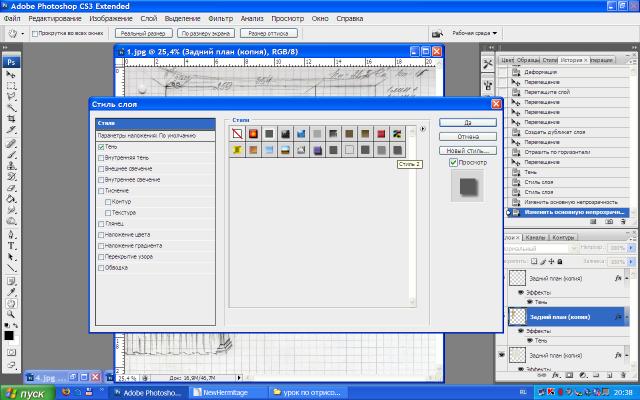
Task: Switch to the Каналы tab
Action: click(x=535, y=237)
